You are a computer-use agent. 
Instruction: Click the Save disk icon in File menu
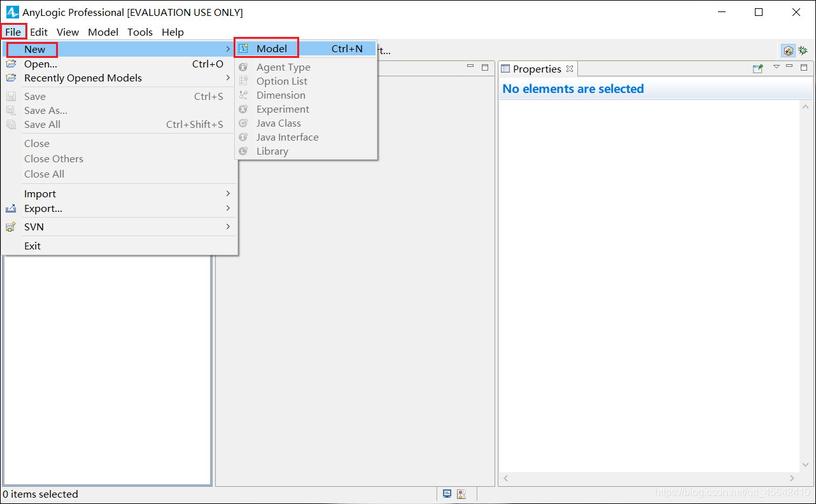click(x=11, y=96)
